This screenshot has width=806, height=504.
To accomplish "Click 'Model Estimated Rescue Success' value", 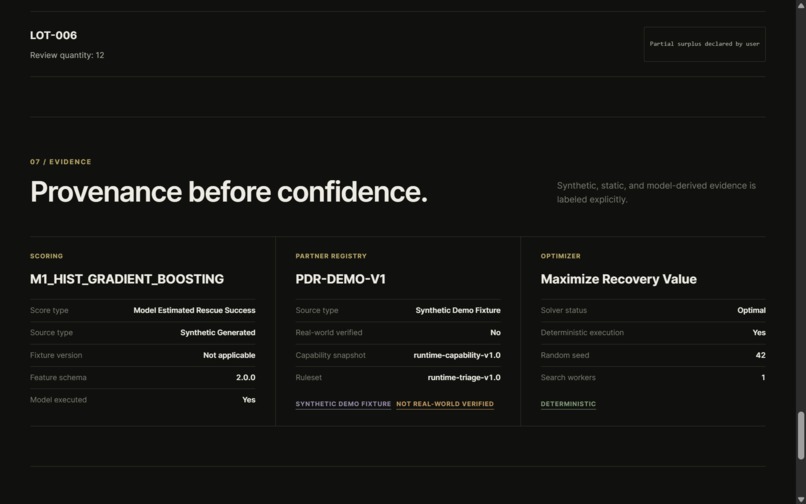I will point(194,310).
